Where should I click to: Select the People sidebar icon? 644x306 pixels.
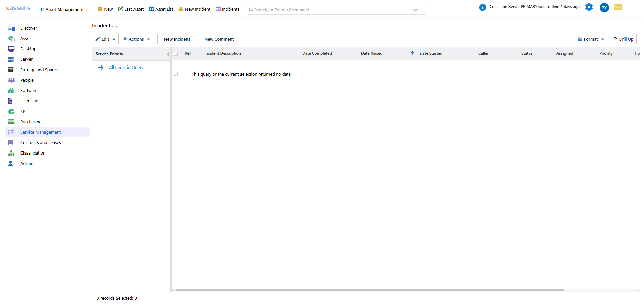point(11,80)
